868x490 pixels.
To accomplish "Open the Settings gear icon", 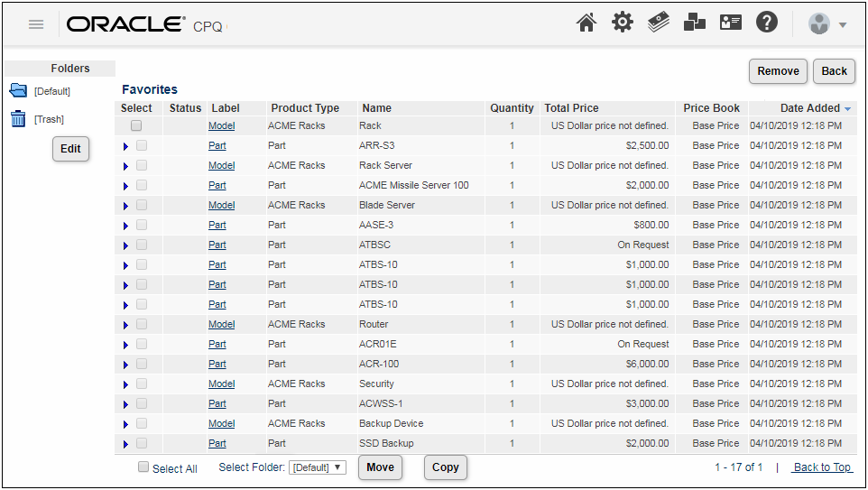I will click(623, 23).
